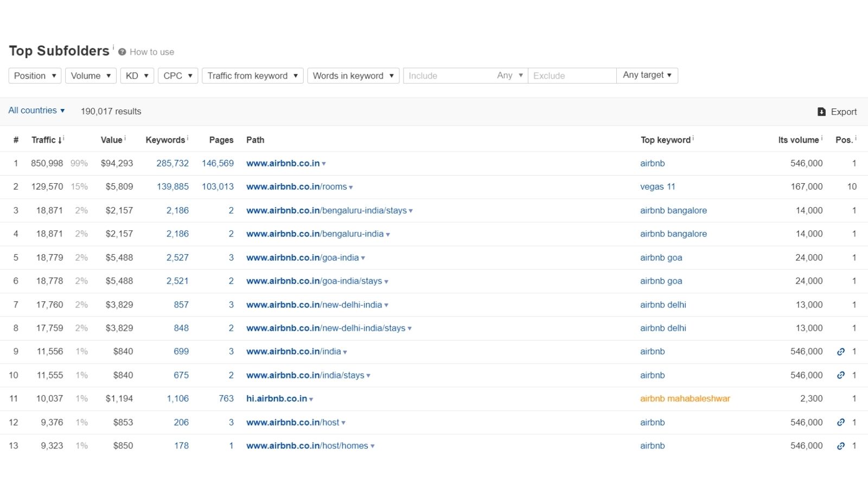Click the Export download icon
868x488 pixels.
(821, 112)
